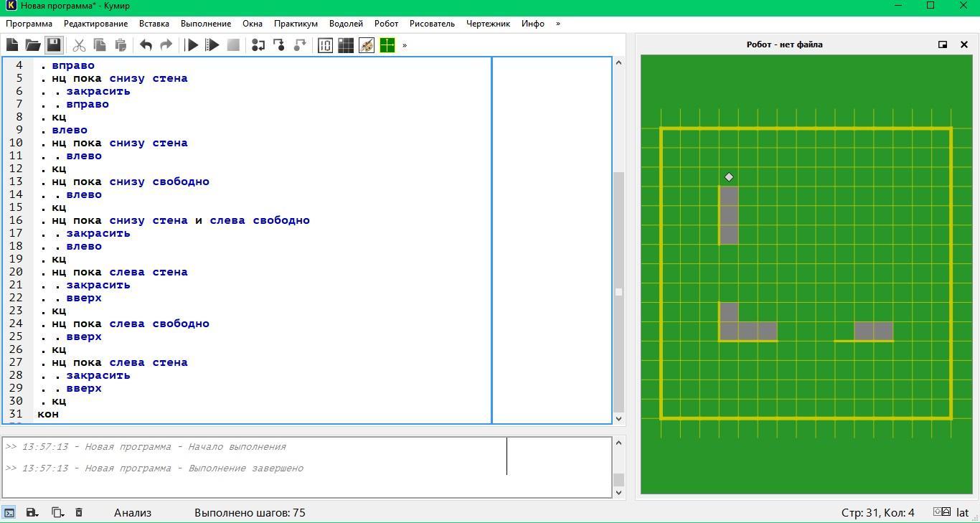Click the Open file folder icon
980x523 pixels.
[x=33, y=45]
